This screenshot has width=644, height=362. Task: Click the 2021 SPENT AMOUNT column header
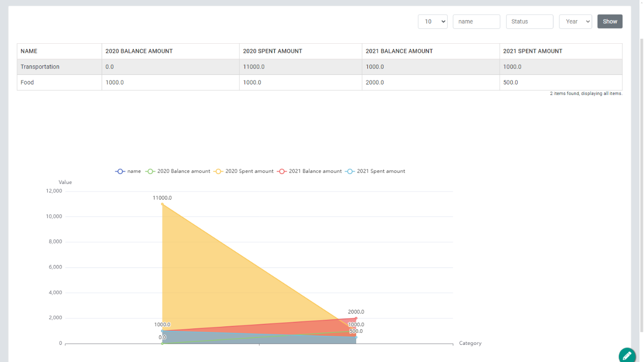[x=532, y=51]
